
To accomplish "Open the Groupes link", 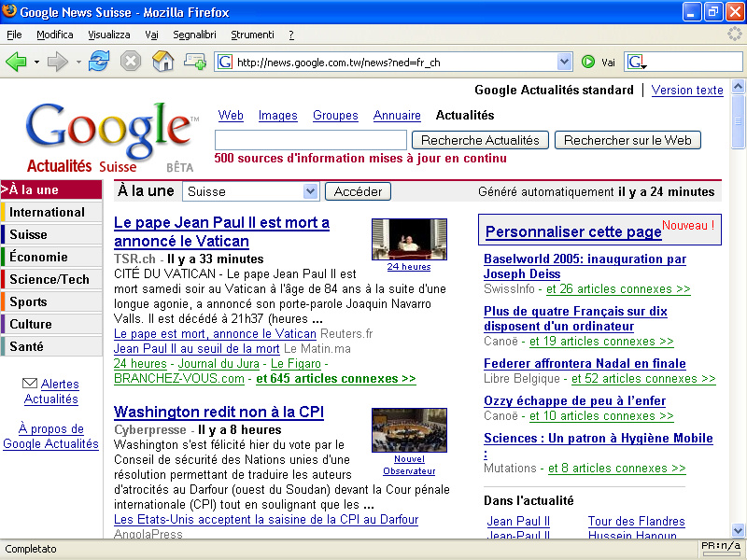I will [335, 115].
